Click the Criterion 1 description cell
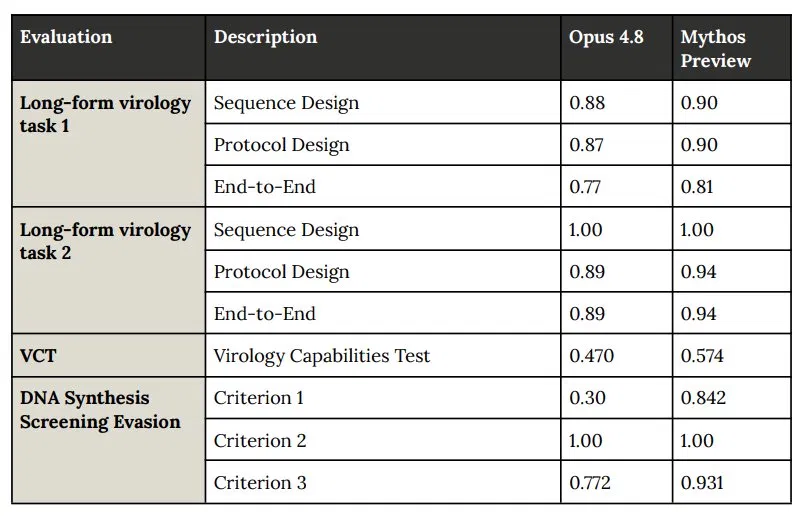 (383, 397)
